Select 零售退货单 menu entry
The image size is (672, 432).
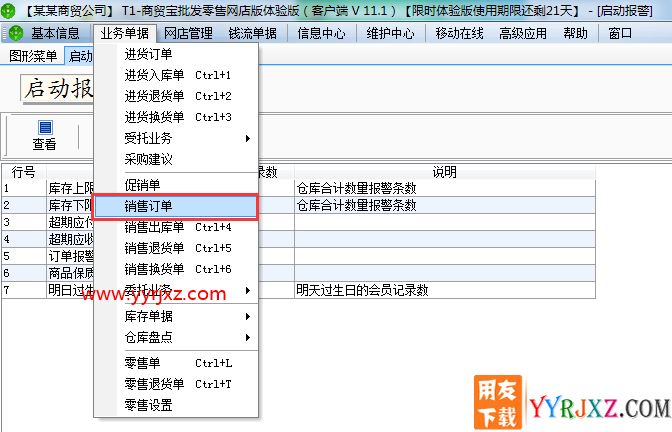coord(176,384)
